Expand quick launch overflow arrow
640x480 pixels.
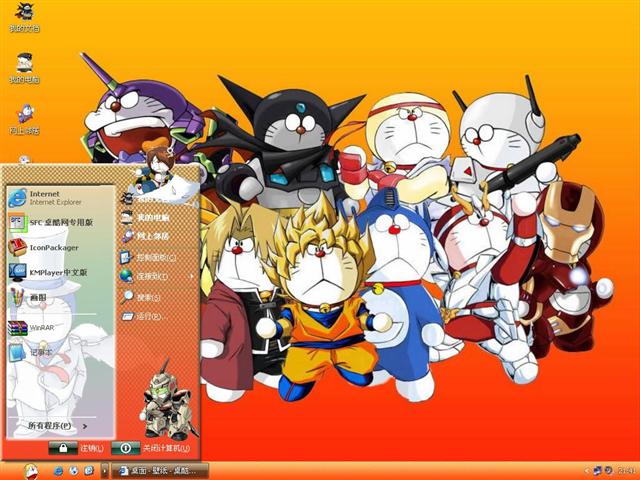(104, 471)
